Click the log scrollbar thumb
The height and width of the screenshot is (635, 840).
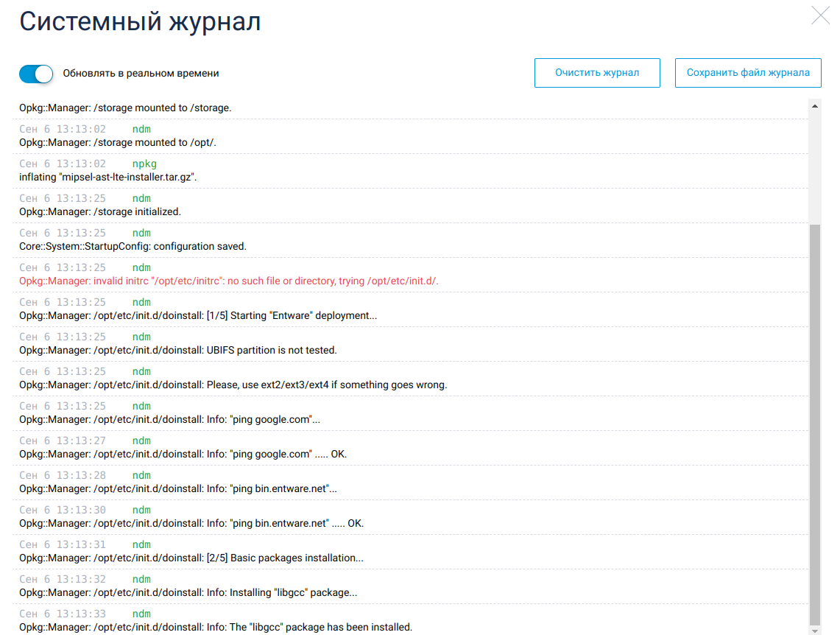click(815, 425)
